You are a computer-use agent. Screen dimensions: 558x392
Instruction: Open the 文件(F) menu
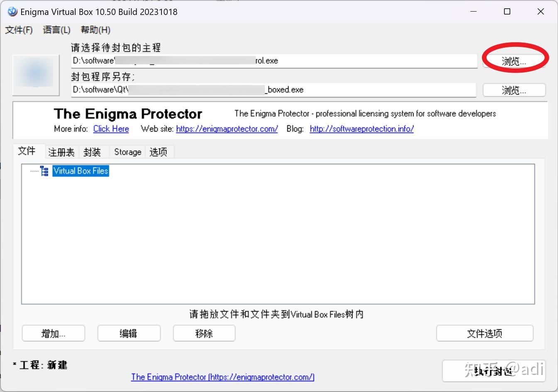click(x=19, y=29)
